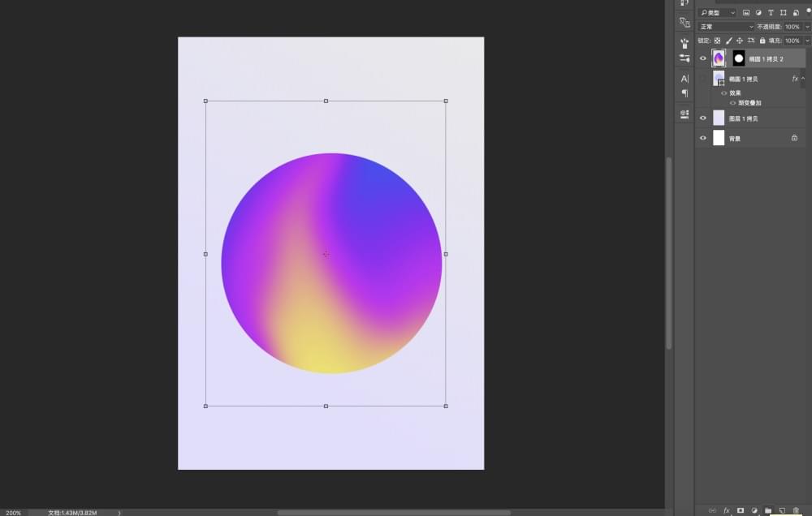Lock position move icon
Screen dimensions: 812x516
[x=740, y=41]
